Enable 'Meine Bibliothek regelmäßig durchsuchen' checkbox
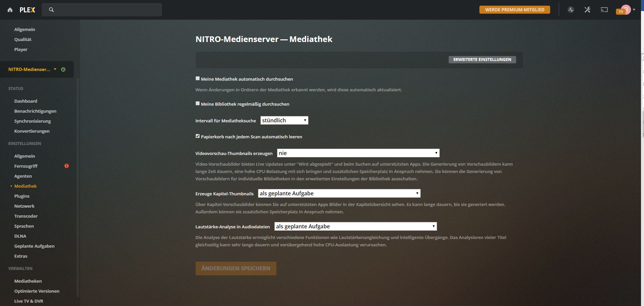Screen dimensions: 644x306 (198, 103)
